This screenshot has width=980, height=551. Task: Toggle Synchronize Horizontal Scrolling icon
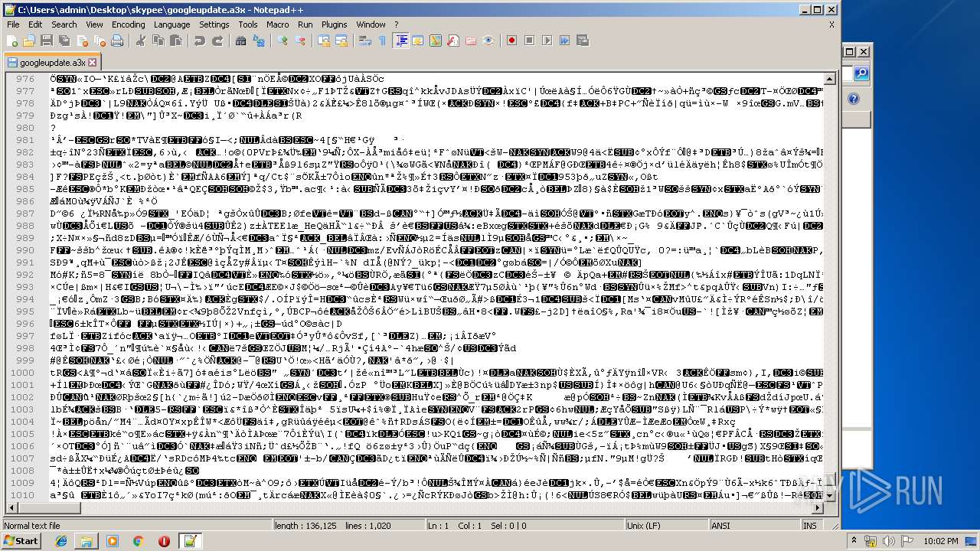341,40
